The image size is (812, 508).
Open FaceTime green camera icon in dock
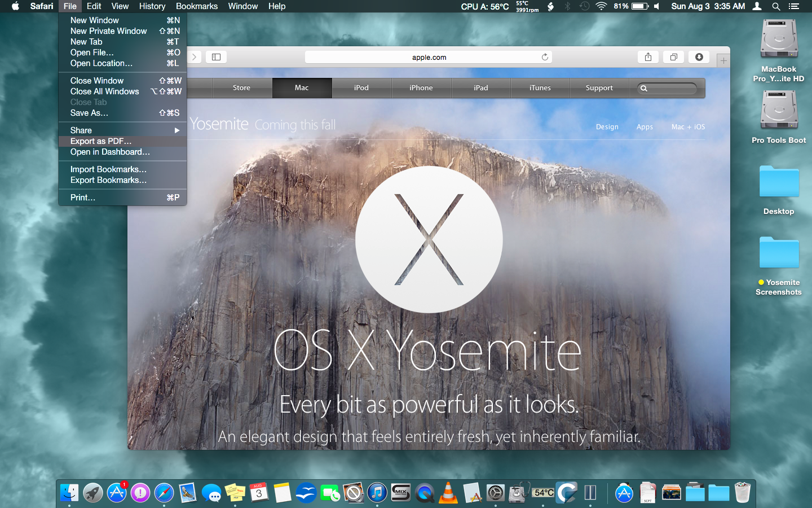(330, 493)
